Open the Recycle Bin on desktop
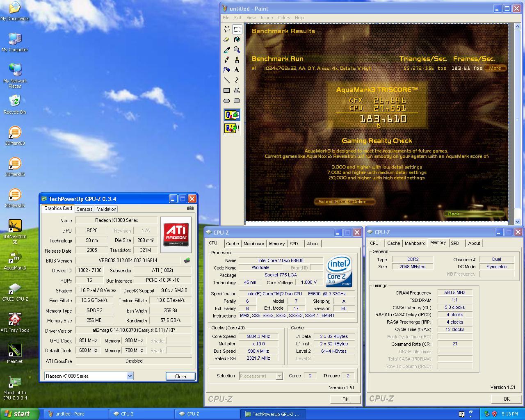This screenshot has height=420, width=525. point(15,105)
